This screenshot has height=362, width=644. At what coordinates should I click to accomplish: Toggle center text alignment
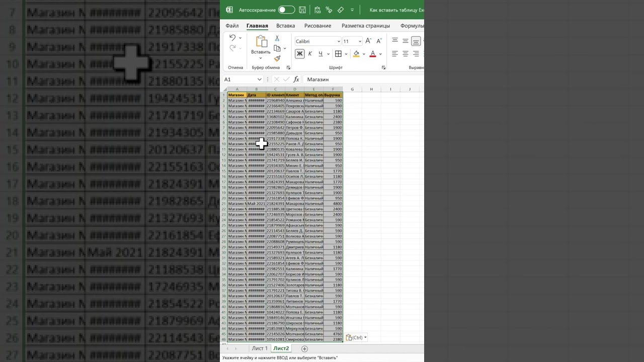[x=406, y=54]
